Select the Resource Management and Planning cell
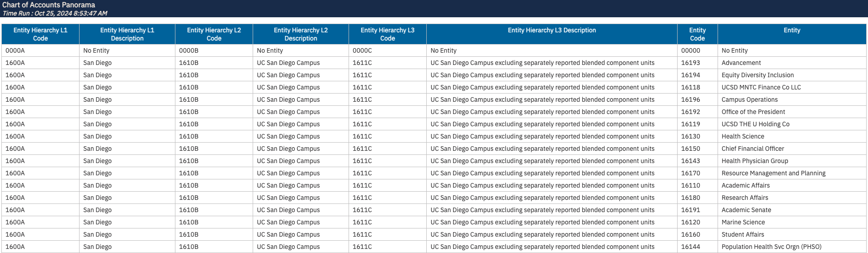 pos(773,174)
